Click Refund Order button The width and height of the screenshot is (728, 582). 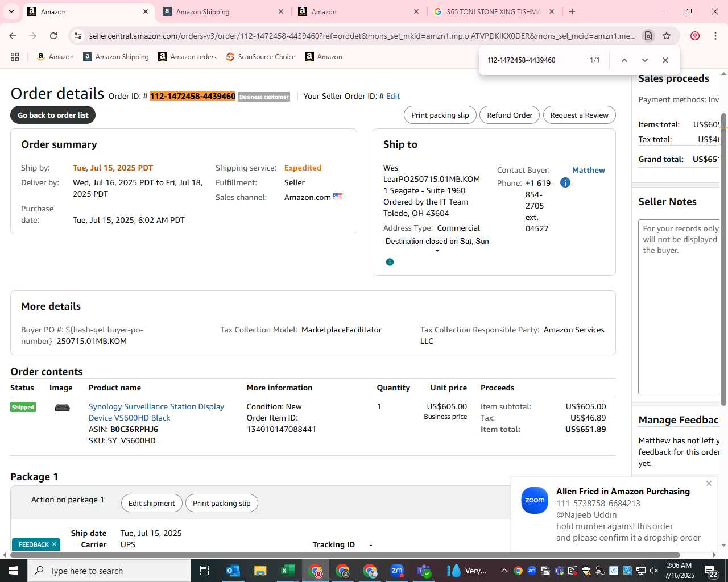pyautogui.click(x=510, y=115)
